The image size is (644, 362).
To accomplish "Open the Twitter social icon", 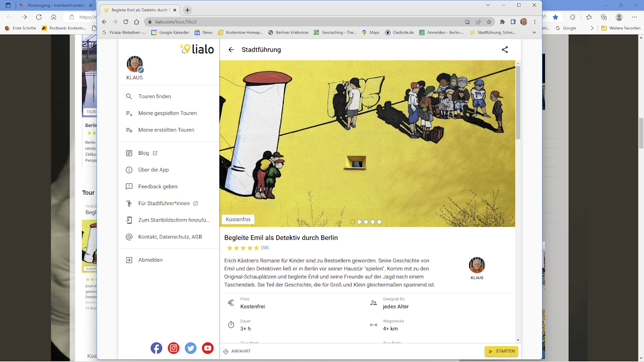I will (190, 348).
